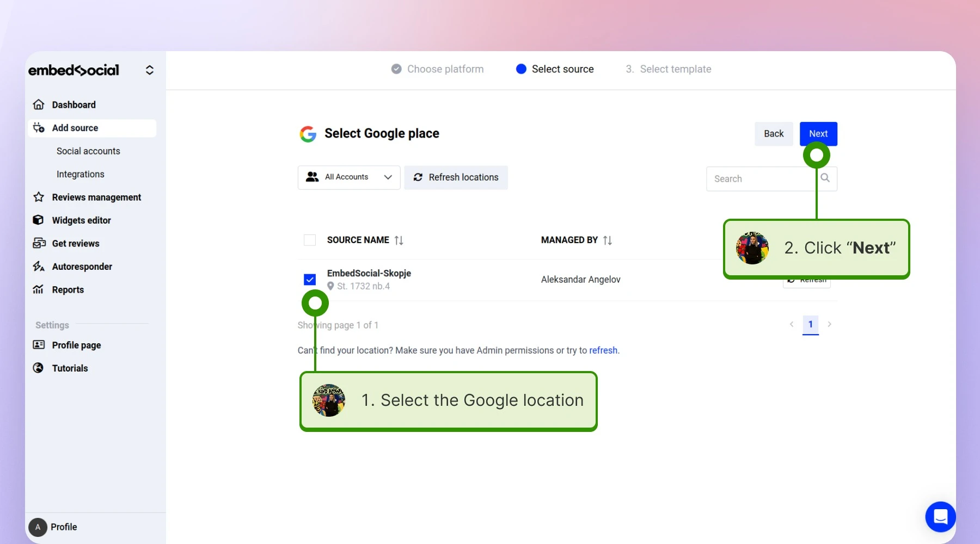Image resolution: width=980 pixels, height=544 pixels.
Task: Sort by Managed By arrows
Action: (x=608, y=240)
